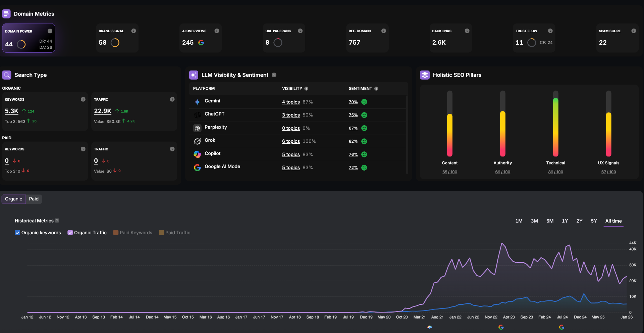Image resolution: width=644 pixels, height=333 pixels.
Task: Click the Gemini platform icon
Action: point(197,102)
